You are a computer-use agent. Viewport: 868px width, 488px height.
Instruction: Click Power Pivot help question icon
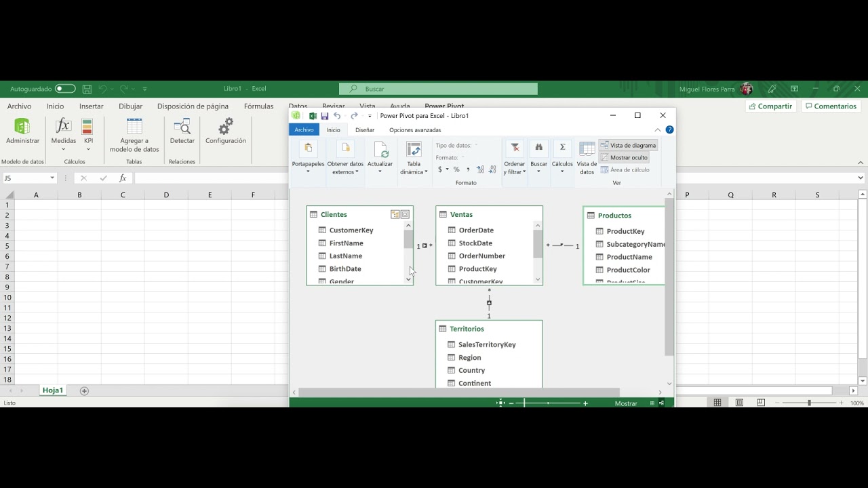coord(669,130)
